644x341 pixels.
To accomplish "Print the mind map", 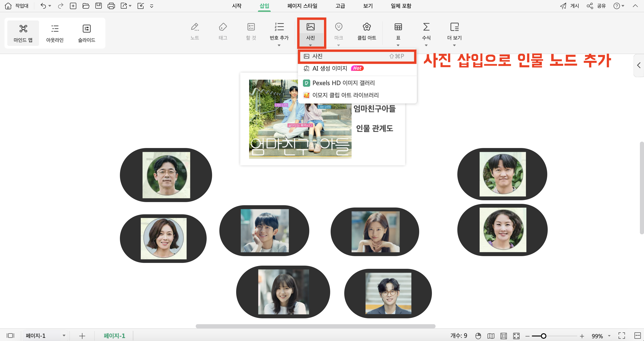I will 111,6.
